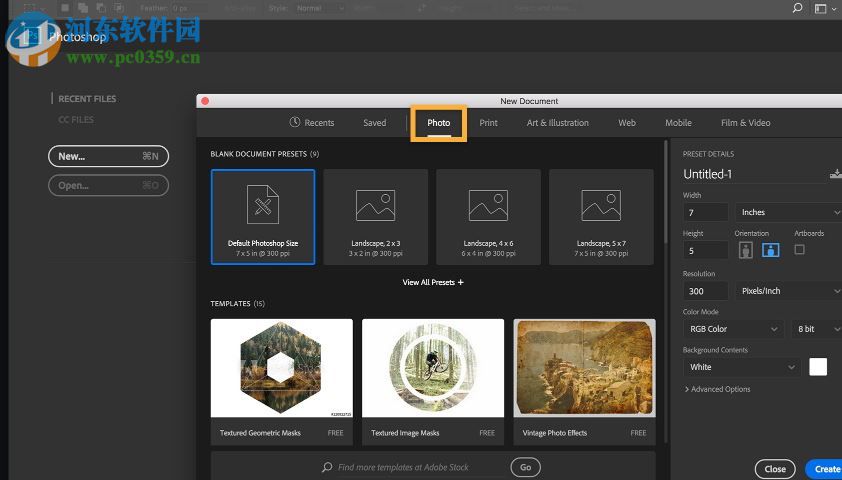Click the Close button

pos(775,469)
